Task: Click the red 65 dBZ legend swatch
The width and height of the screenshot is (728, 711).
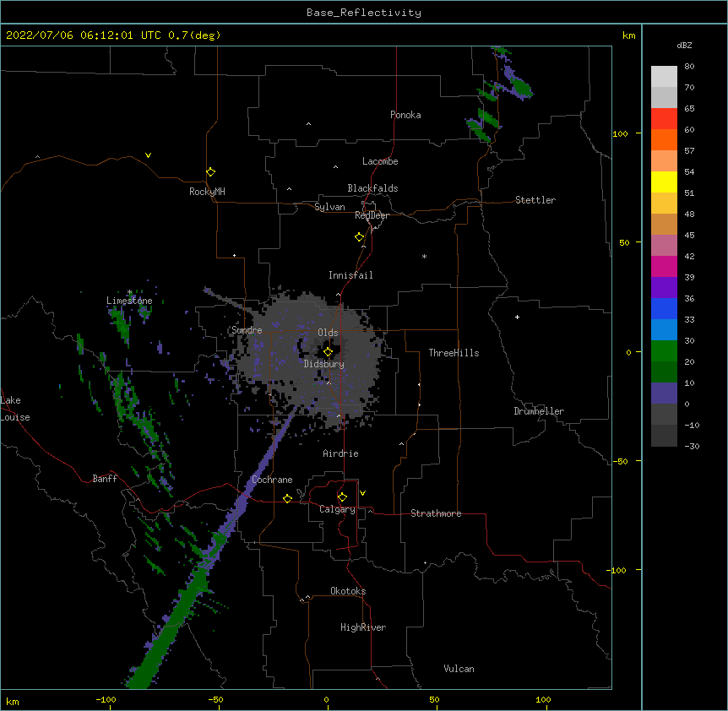Action: [664, 118]
